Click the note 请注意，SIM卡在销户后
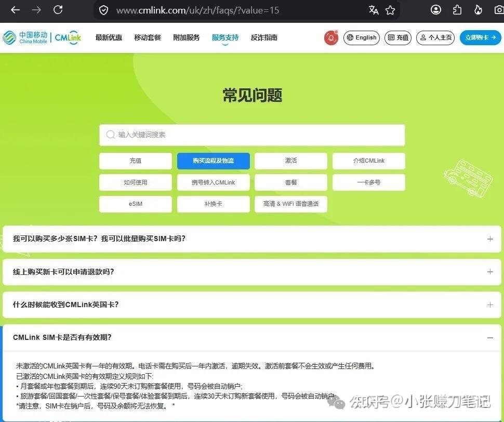Image resolution: width=504 pixels, height=422 pixels. click(96, 406)
